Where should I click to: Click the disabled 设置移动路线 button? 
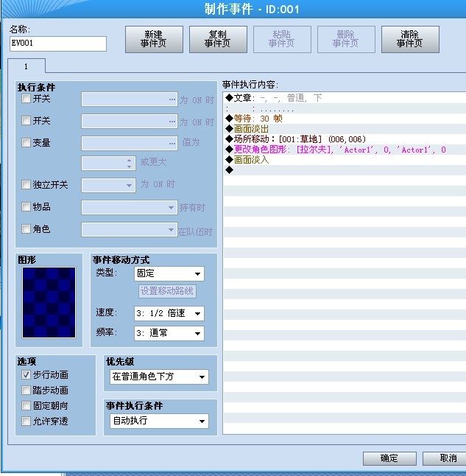pos(167,291)
